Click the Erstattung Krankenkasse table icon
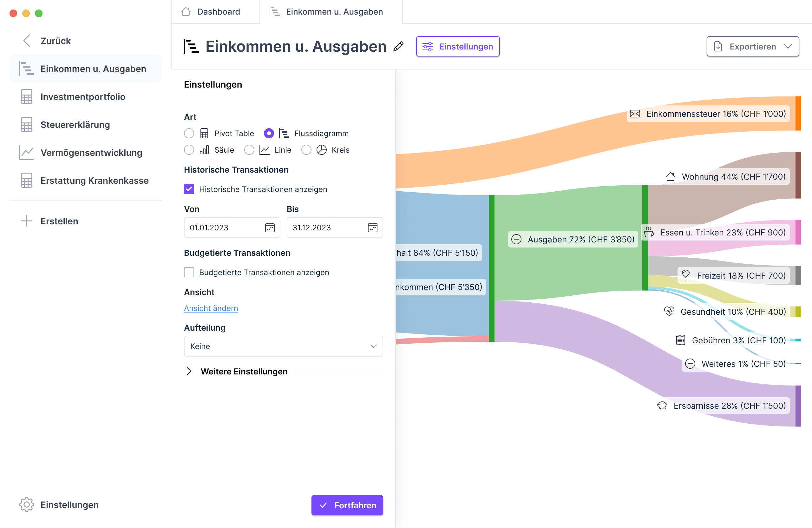Image resolution: width=812 pixels, height=528 pixels. (27, 181)
